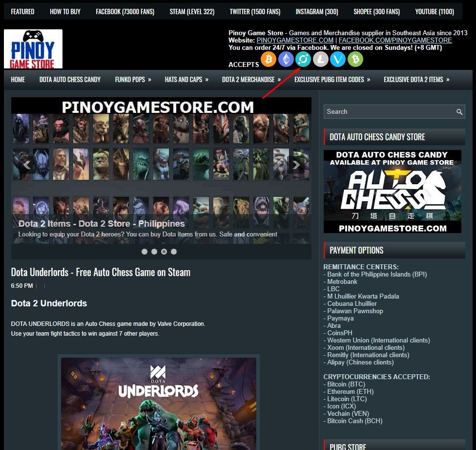476x450 pixels.
Task: Click the Dota 2 Underlords subheading
Action: point(49,303)
